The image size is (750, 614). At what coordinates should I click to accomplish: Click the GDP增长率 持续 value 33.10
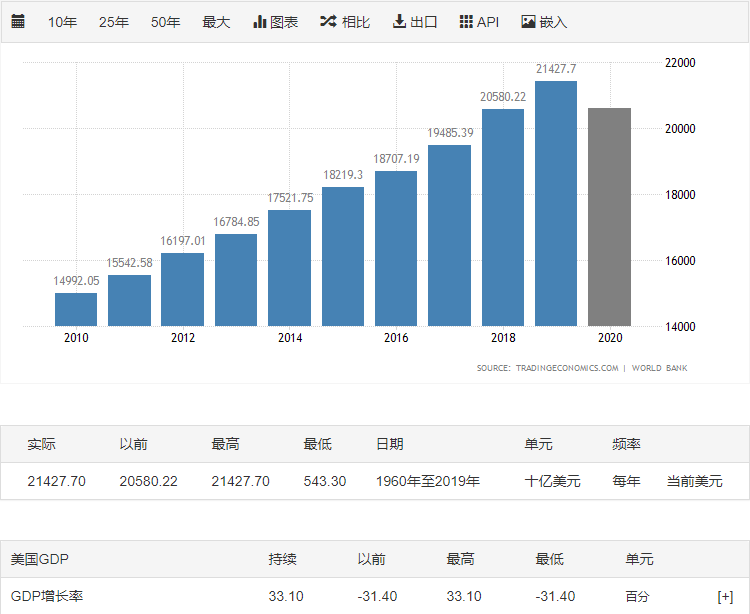pos(286,596)
